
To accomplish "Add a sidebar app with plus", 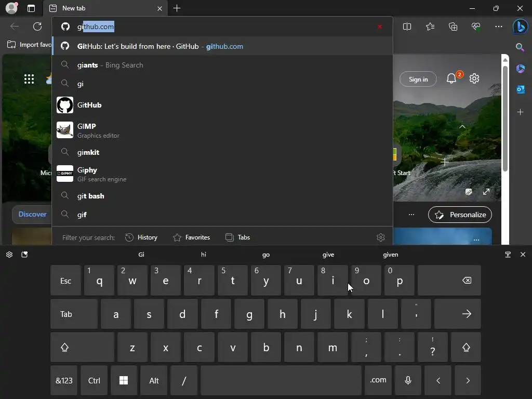I will point(520,112).
